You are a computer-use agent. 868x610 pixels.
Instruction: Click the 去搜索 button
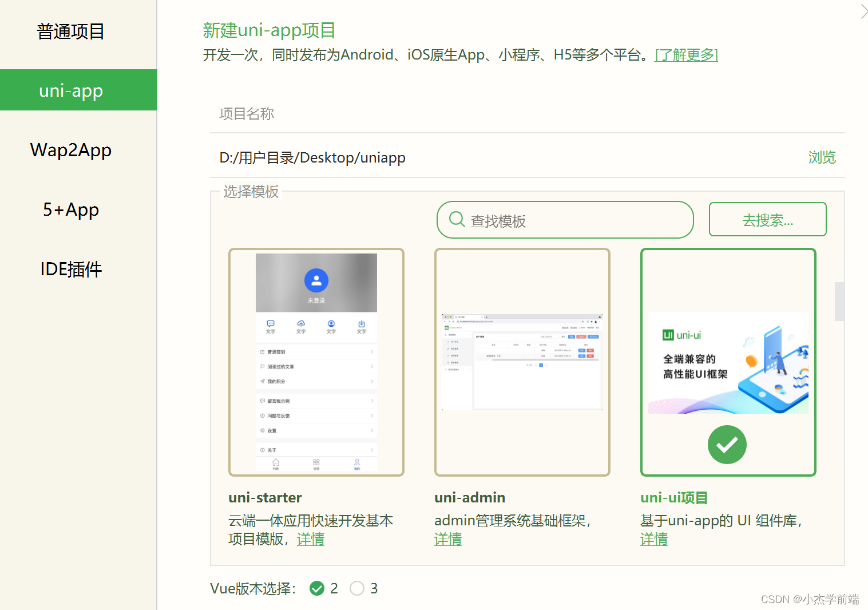point(767,219)
